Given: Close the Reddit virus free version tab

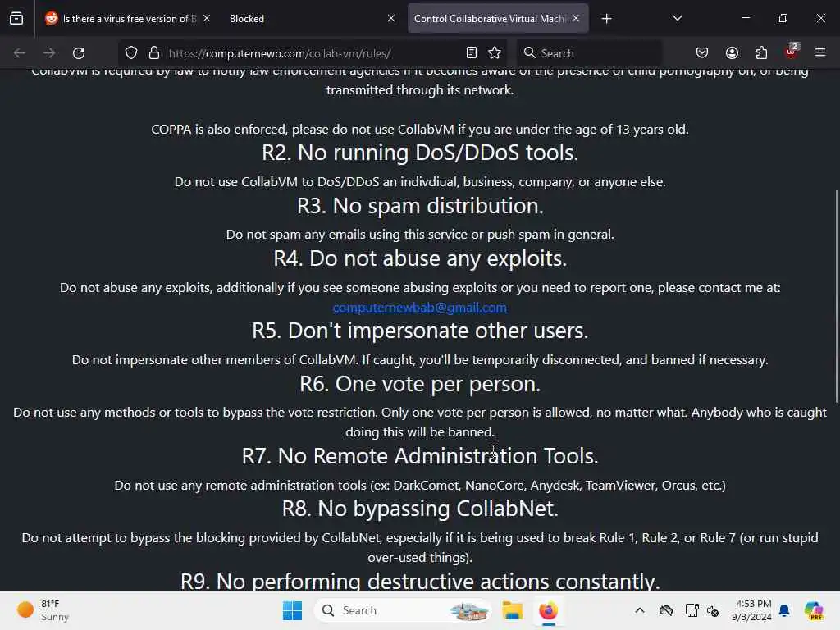Looking at the screenshot, I should [207, 18].
